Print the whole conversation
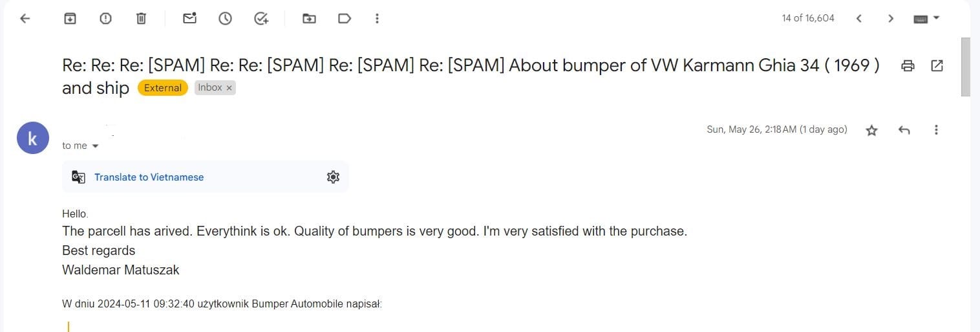Image resolution: width=980 pixels, height=332 pixels. (x=908, y=65)
